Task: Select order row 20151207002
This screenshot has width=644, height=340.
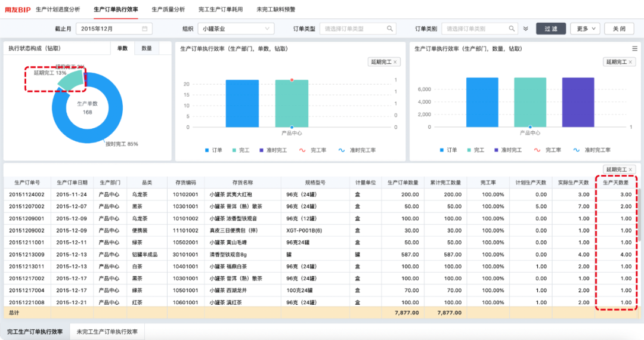Action: point(320,206)
